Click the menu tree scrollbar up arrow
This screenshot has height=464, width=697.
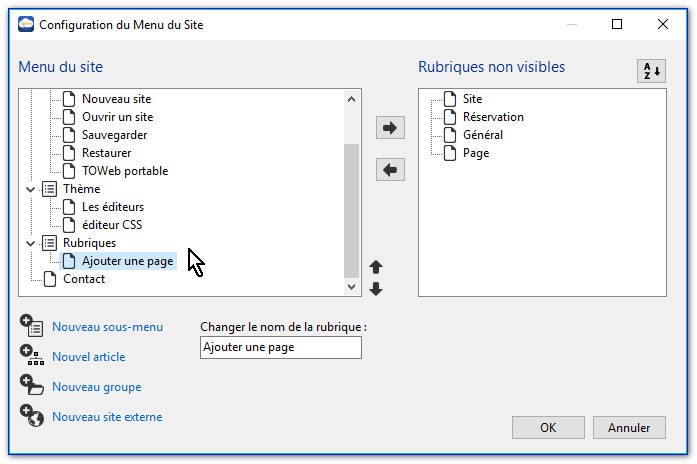(x=351, y=98)
